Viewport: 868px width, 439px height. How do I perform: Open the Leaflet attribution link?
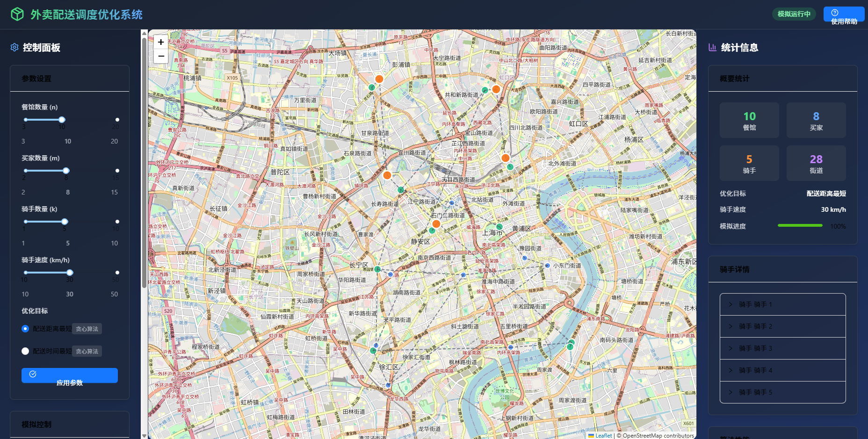click(x=603, y=435)
